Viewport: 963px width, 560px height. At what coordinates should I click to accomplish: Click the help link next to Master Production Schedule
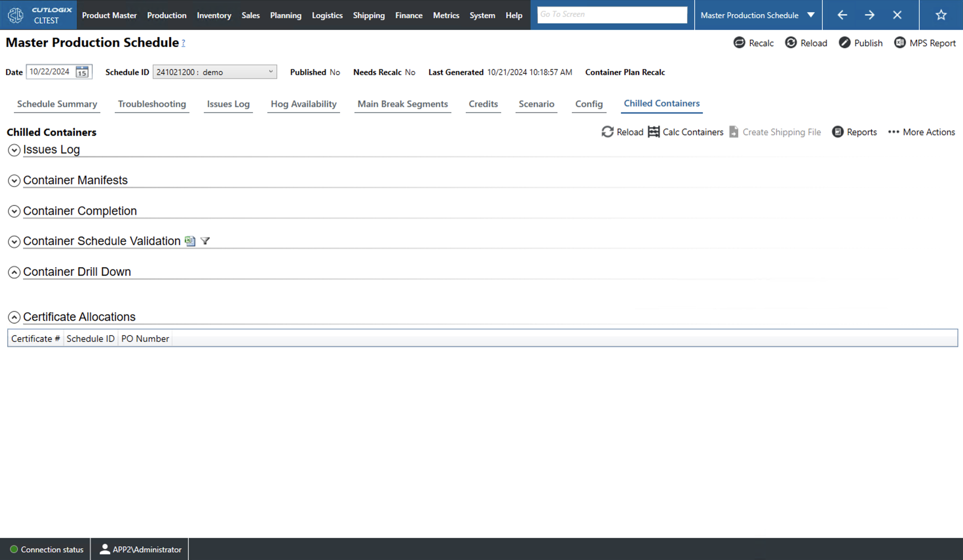183,44
